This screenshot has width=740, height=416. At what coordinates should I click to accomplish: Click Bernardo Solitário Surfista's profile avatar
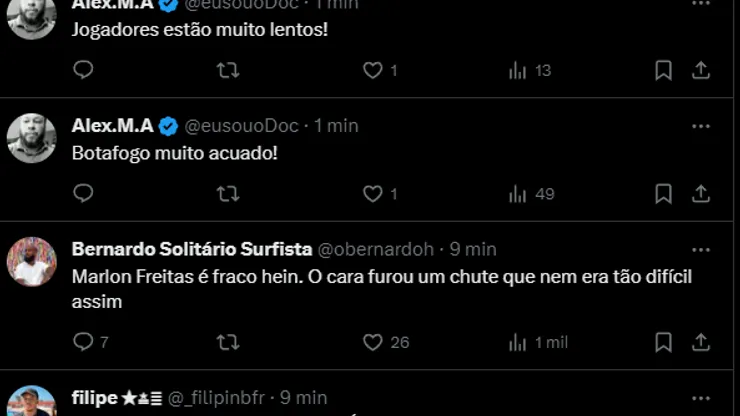[32, 262]
